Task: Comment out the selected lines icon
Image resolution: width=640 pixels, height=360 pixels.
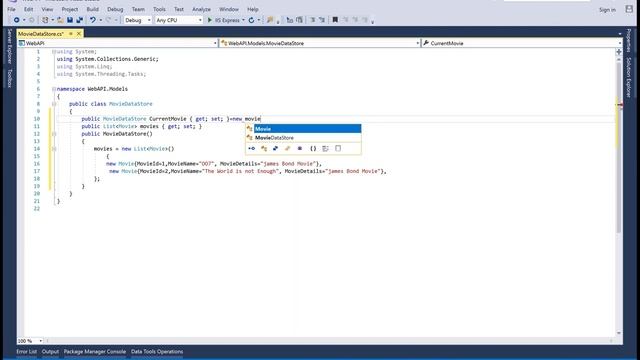Action: pos(313,20)
